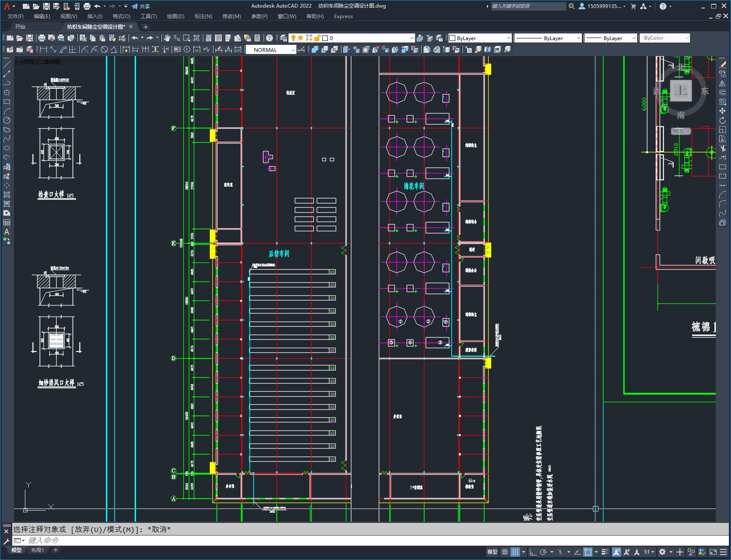The image size is (731, 560).
Task: Open the Autodesk App Store cart icon
Action: point(633,6)
